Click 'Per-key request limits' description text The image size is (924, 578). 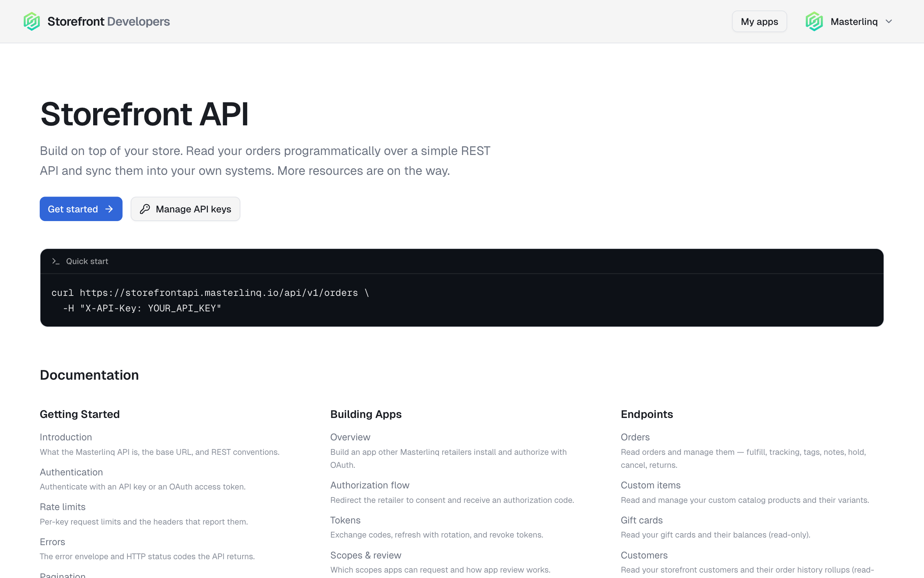144,522
